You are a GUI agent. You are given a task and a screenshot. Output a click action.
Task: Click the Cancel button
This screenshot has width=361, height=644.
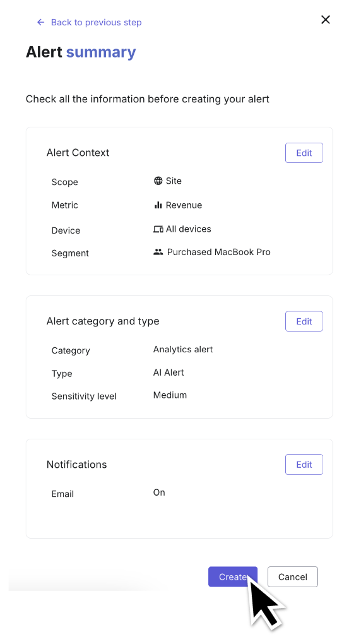pyautogui.click(x=292, y=576)
